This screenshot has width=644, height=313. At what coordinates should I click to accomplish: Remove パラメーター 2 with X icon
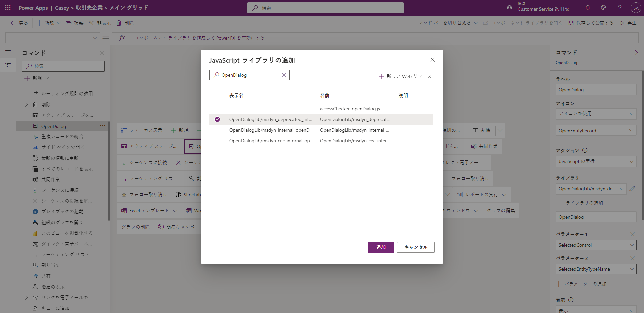point(632,258)
